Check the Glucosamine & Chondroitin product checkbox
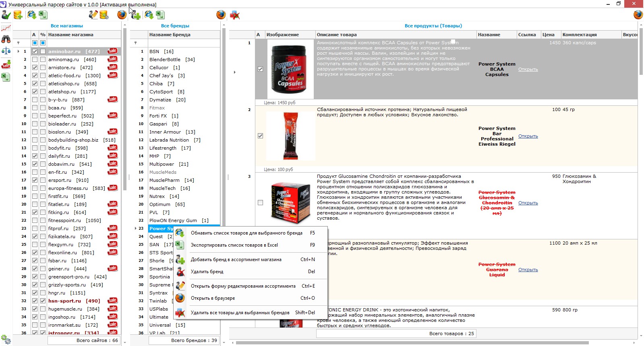Screen dimensions: 644x346 260,203
